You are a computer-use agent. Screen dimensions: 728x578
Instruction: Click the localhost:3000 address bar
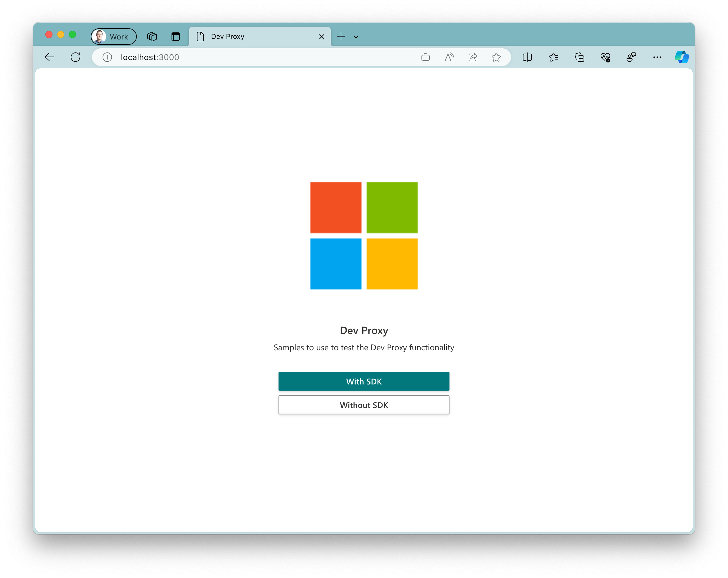(x=149, y=57)
